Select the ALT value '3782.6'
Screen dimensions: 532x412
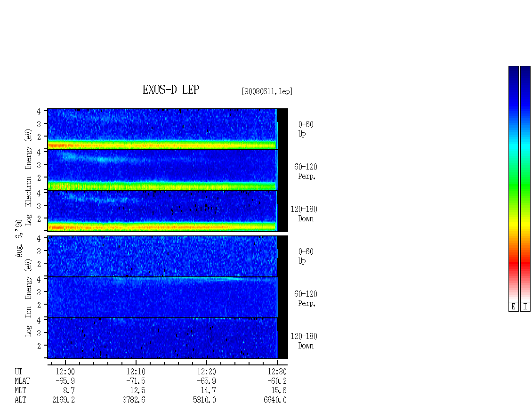point(134,400)
